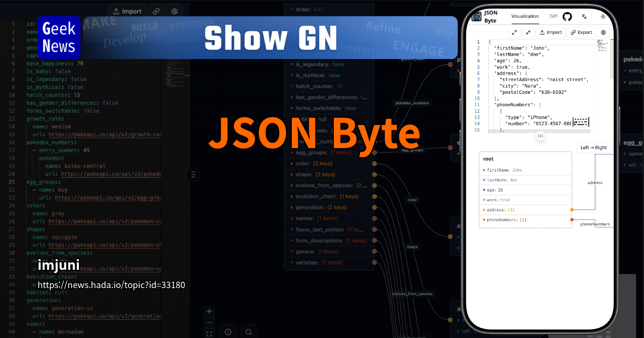Click "streetAddress" line in phone editor
This screenshot has height=338, width=644.
543,79
